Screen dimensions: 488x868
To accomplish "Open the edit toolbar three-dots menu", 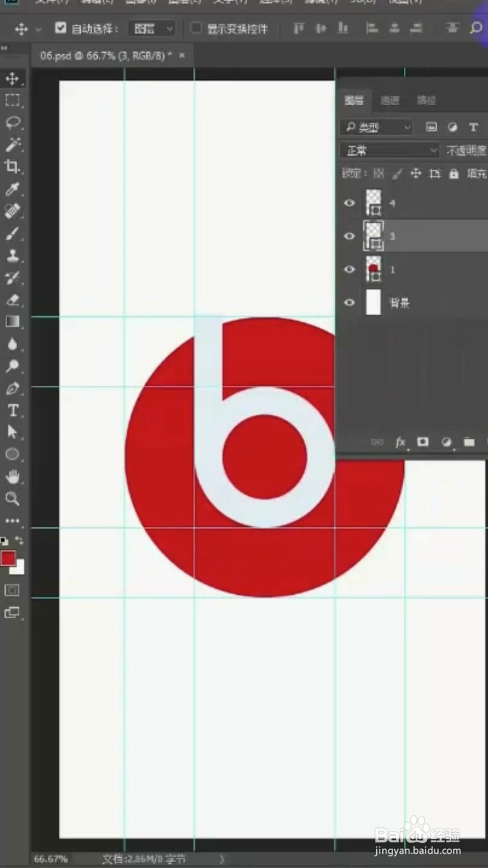I will (12, 521).
